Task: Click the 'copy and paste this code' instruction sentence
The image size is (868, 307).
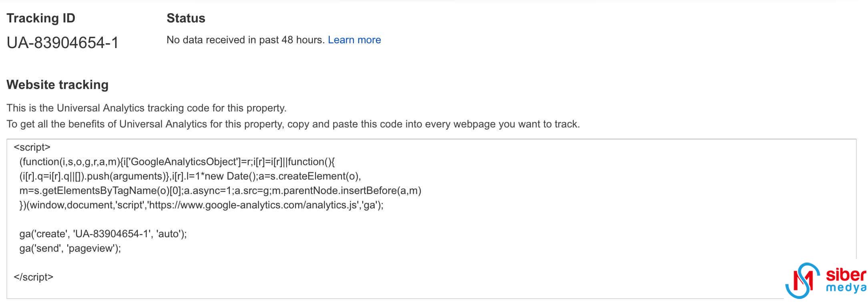Action: 293,124
